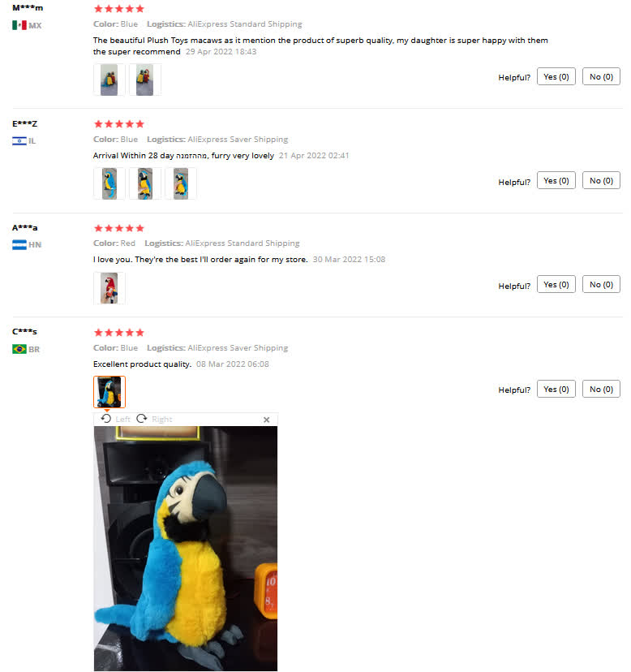Close the expanded parrot photo viewer
Image resolution: width=631 pixels, height=672 pixels.
coord(267,420)
